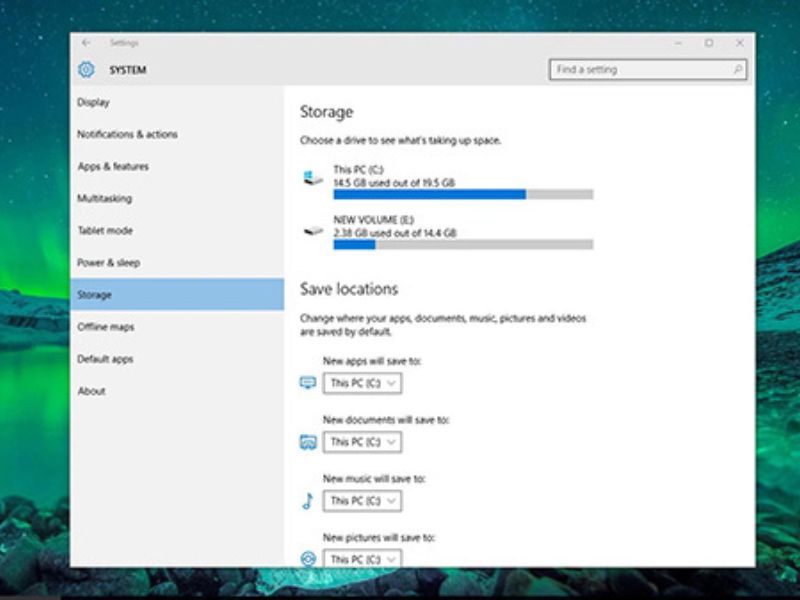Go to Apps & features
This screenshot has height=600, width=800.
point(177,166)
